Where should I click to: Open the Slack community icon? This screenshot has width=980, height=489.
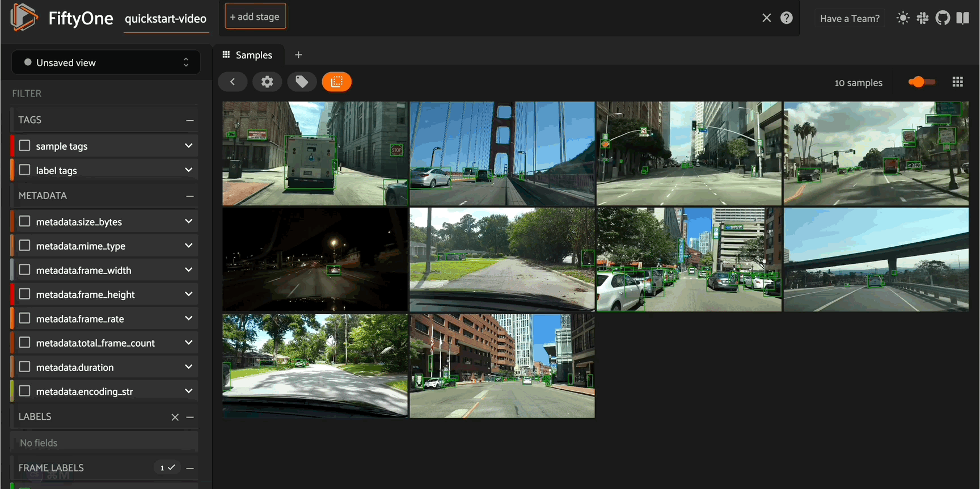pos(923,18)
